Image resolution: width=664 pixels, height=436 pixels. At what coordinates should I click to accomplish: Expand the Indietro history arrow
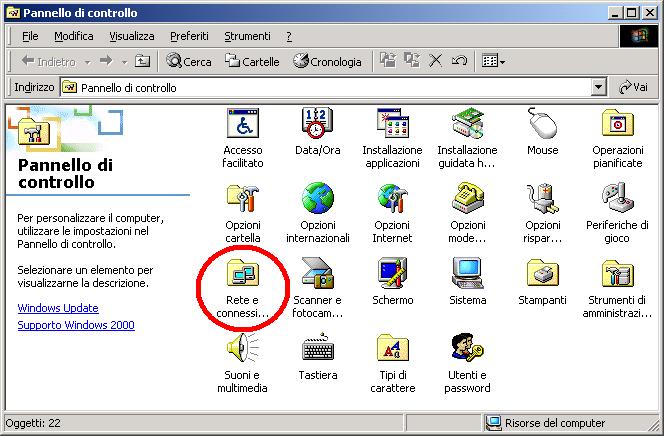(x=87, y=62)
